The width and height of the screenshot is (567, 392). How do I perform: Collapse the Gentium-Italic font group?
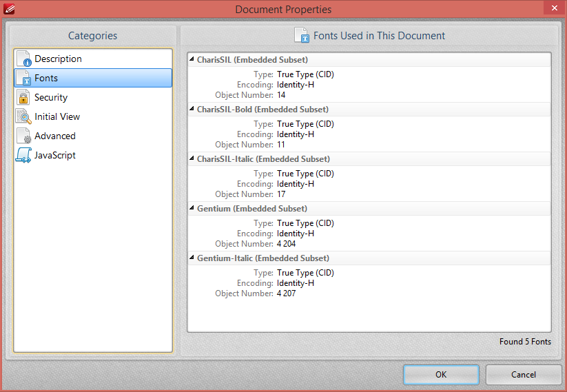pyautogui.click(x=192, y=257)
